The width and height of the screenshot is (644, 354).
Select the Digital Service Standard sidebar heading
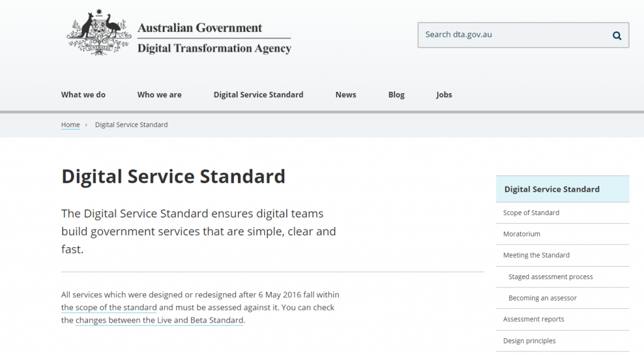click(x=563, y=189)
